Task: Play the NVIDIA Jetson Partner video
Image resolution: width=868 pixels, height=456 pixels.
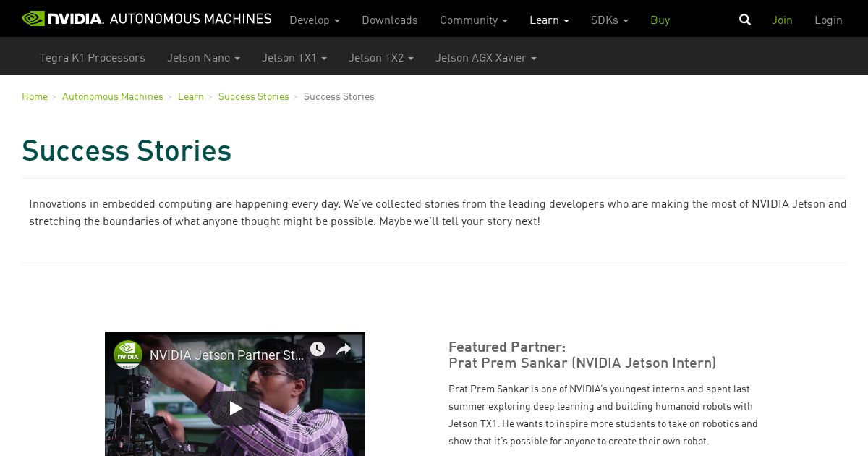Action: tap(235, 408)
